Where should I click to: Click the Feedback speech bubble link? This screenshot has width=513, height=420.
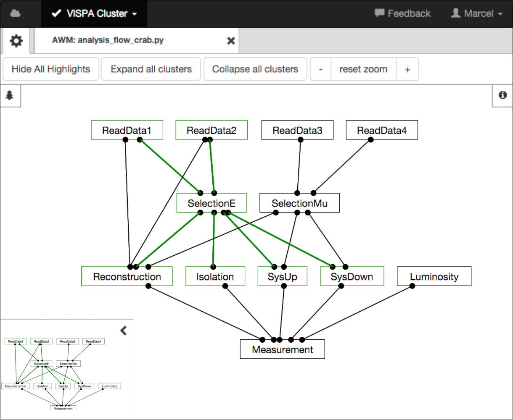click(402, 13)
